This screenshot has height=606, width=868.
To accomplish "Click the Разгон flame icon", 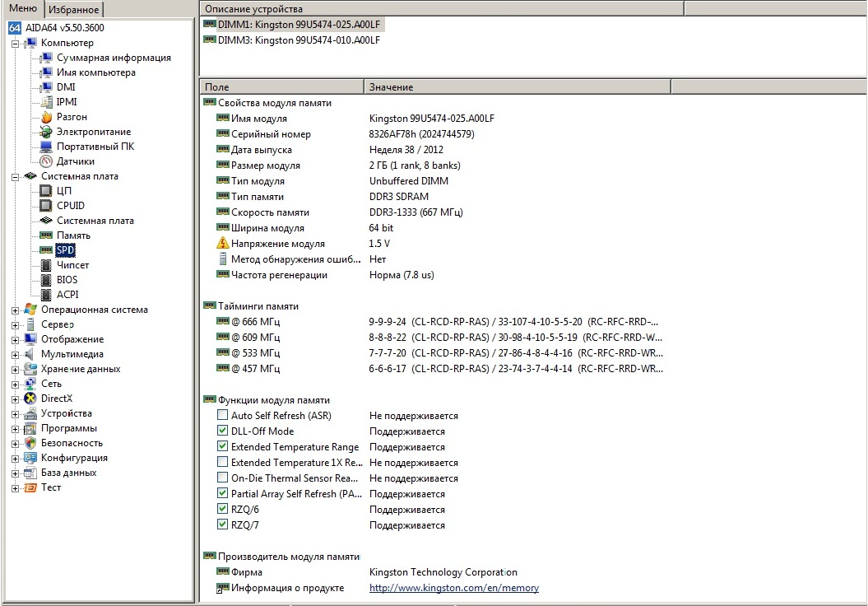I will [47, 117].
